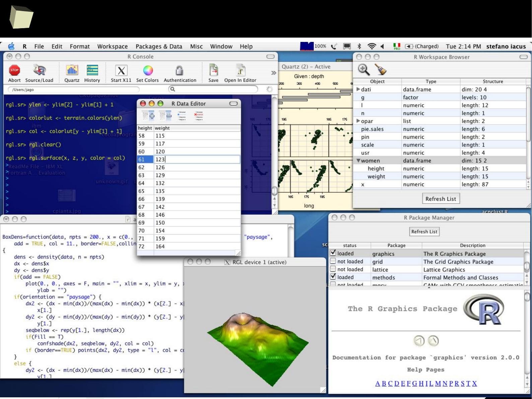Click the Start X11 icon

[121, 70]
